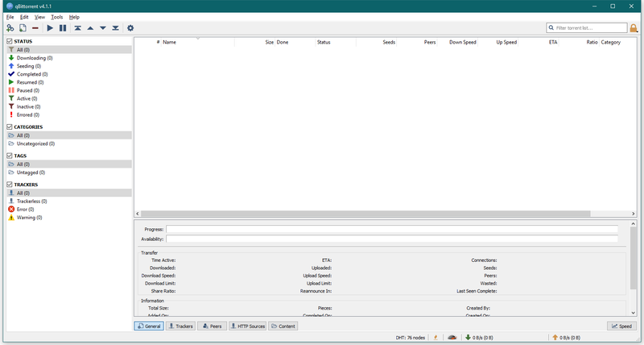Select the Completed (0) status filter

pyautogui.click(x=69, y=74)
